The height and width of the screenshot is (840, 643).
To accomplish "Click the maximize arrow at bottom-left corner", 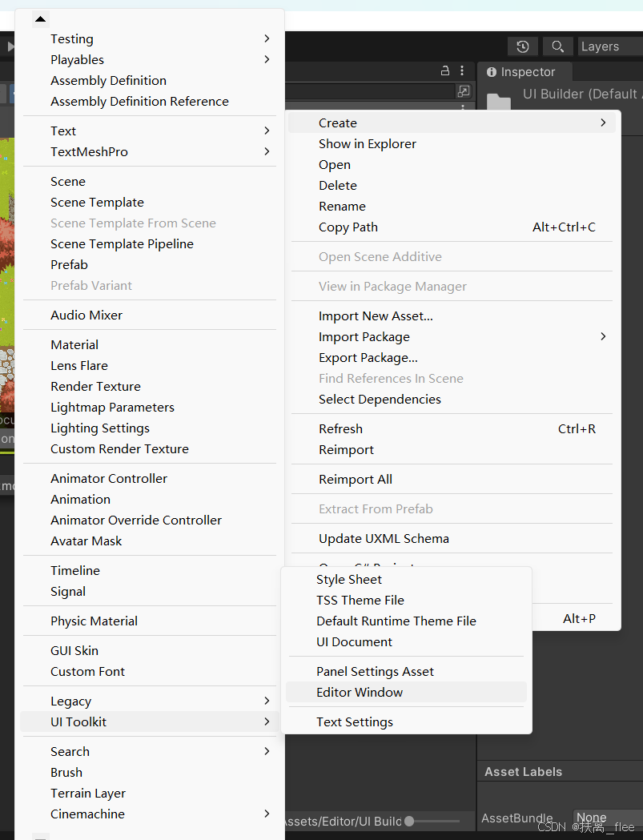I will click(x=40, y=836).
